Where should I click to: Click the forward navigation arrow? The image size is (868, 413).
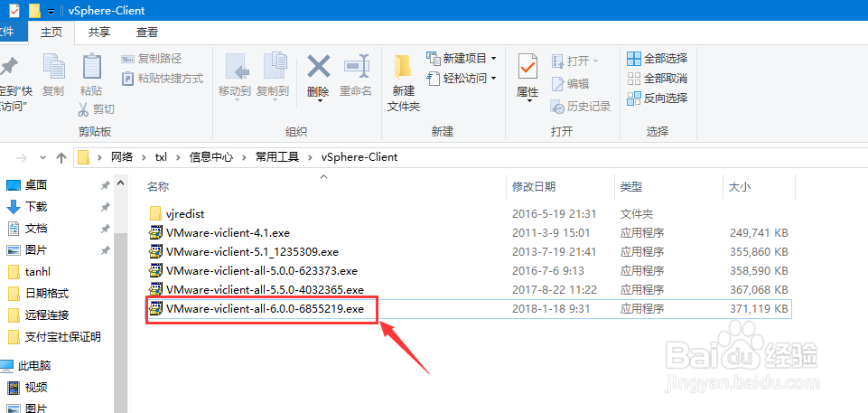(22, 158)
